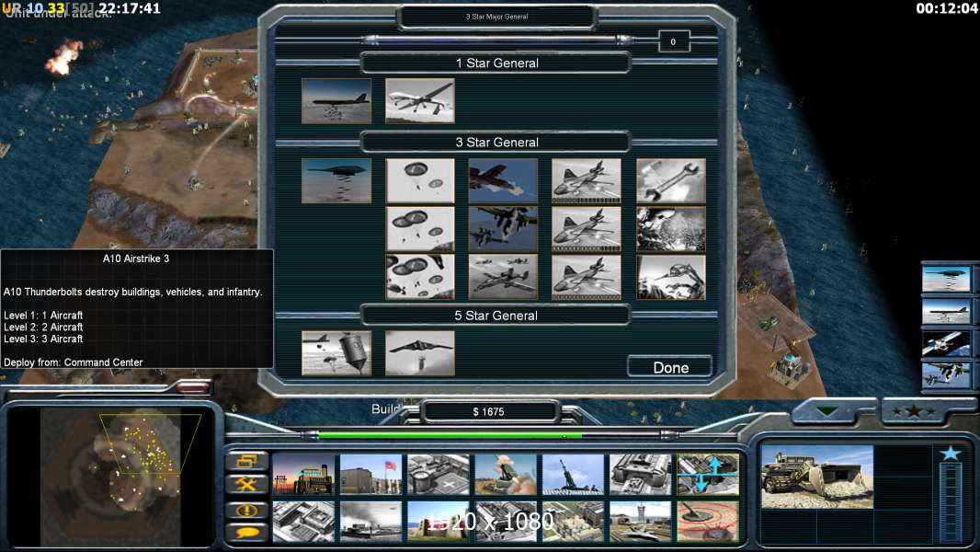The height and width of the screenshot is (552, 980).
Task: Click the available points counter showing 0
Action: point(673,42)
